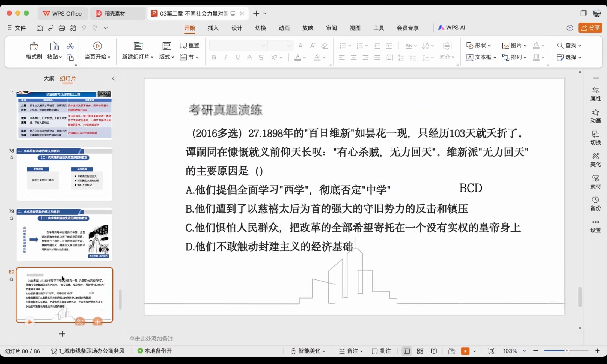Viewport: 607px width, 364px height.
Task: Click the Paste (粘贴) clipboard icon
Action: pyautogui.click(x=54, y=46)
